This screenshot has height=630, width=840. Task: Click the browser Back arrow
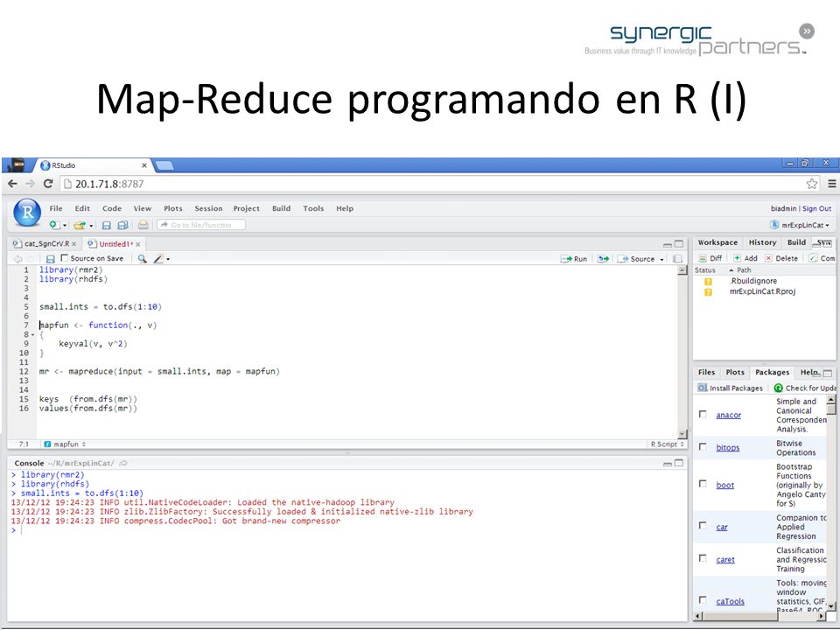pyautogui.click(x=13, y=184)
